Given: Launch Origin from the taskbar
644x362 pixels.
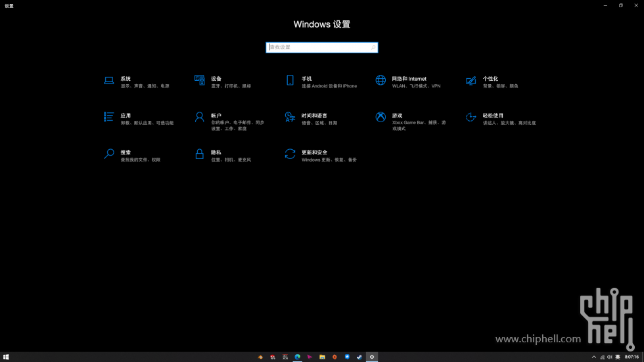Looking at the screenshot, I should pyautogui.click(x=334, y=357).
